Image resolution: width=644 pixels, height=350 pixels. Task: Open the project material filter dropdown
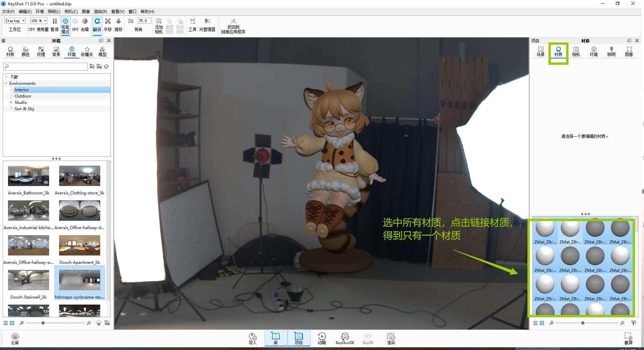tap(633, 323)
